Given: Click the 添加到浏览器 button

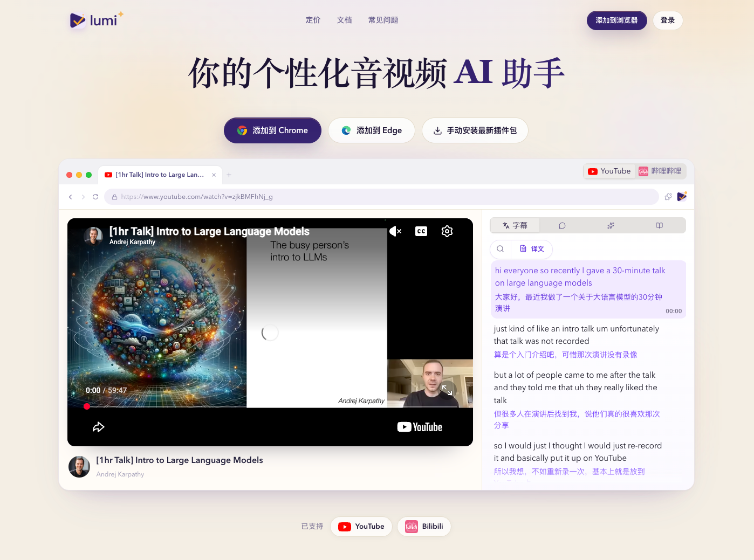Looking at the screenshot, I should (x=616, y=20).
